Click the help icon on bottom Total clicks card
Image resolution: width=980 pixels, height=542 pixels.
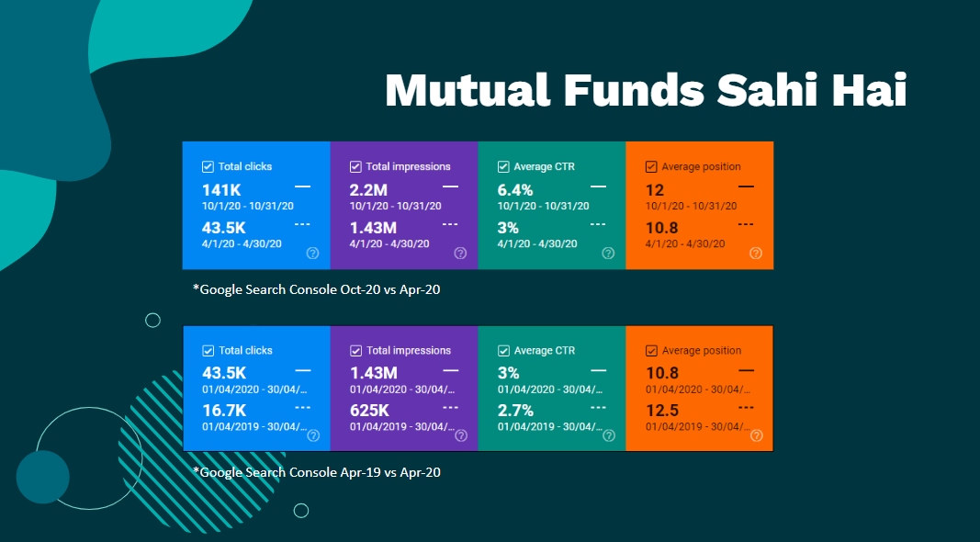click(312, 436)
